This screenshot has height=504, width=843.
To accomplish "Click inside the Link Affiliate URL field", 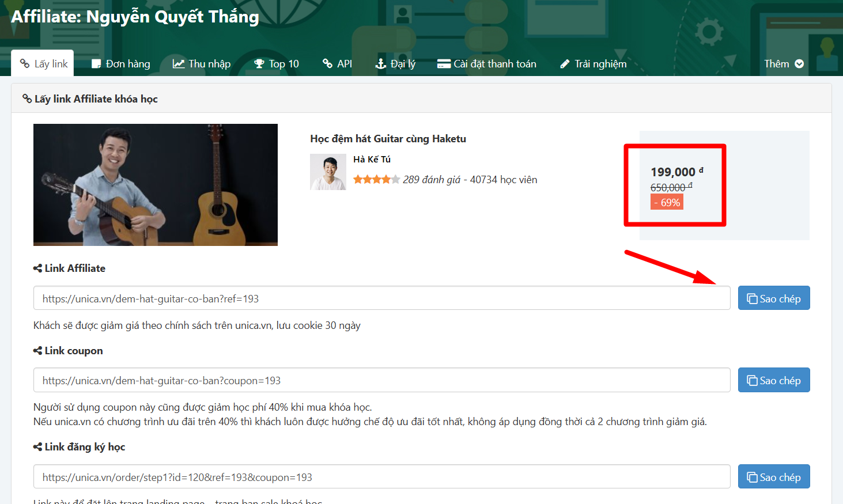I will pyautogui.click(x=381, y=298).
